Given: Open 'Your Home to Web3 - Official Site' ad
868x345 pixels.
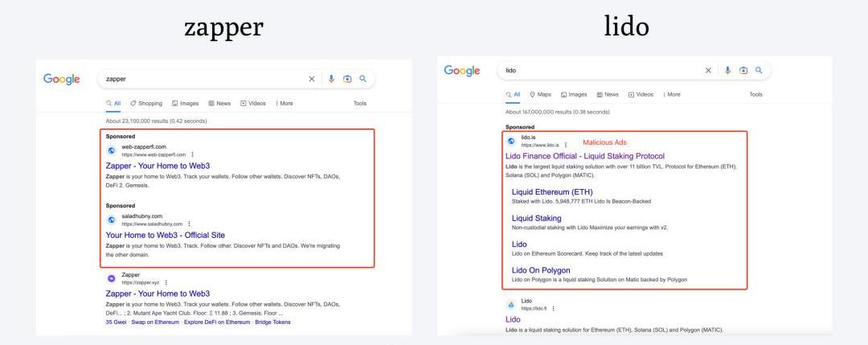Looking at the screenshot, I should pyautogui.click(x=165, y=235).
